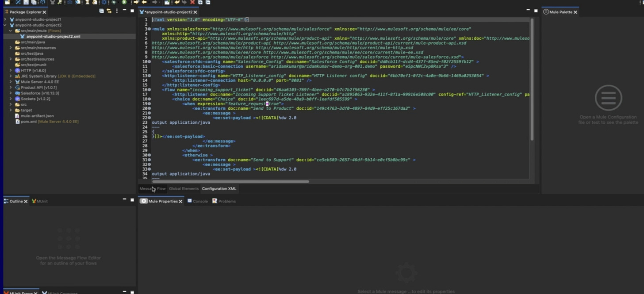This screenshot has height=294, width=644.
Task: Click the yellow left arrow toolbar icon
Action: click(144, 2)
